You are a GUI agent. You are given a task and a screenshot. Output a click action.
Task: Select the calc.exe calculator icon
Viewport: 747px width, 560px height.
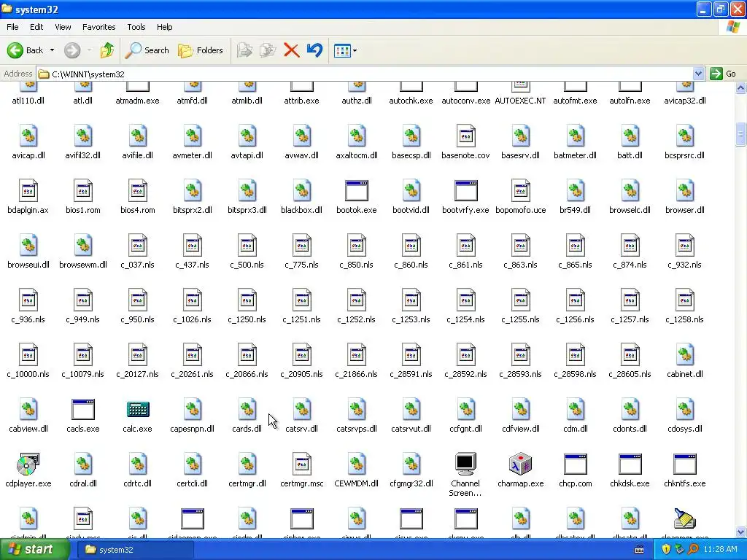138,410
